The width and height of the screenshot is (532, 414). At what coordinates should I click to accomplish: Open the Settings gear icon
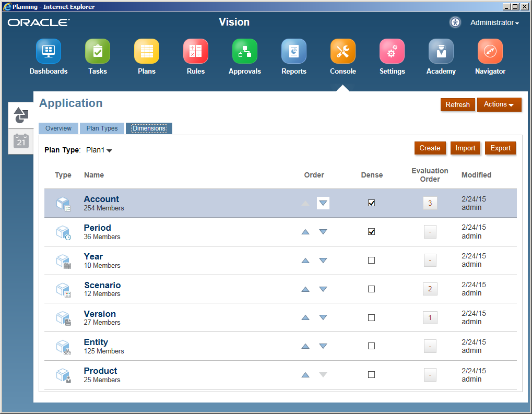click(x=392, y=51)
